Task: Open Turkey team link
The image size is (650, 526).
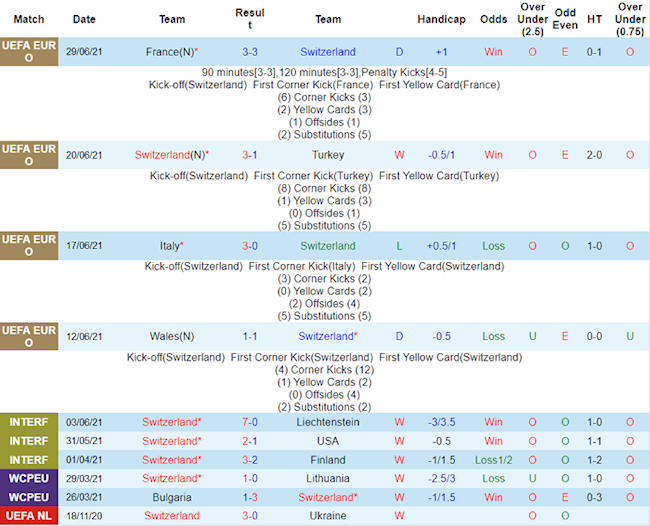Action: [328, 155]
